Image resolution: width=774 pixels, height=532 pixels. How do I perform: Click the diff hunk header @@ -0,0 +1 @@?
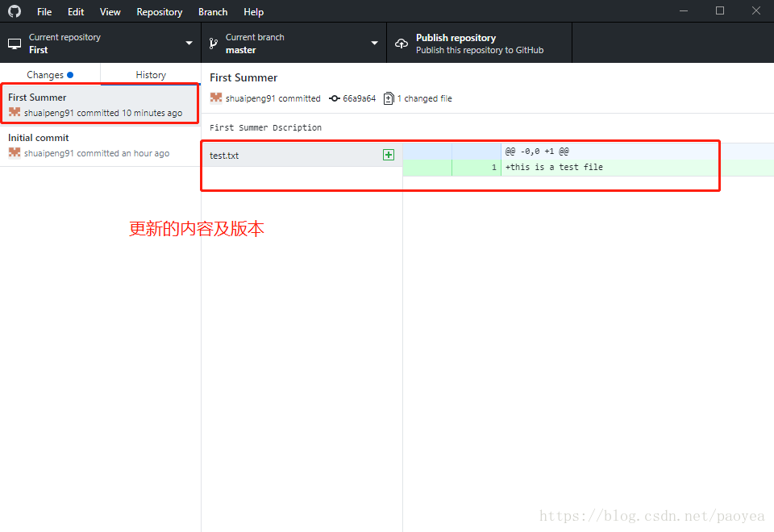tap(537, 152)
